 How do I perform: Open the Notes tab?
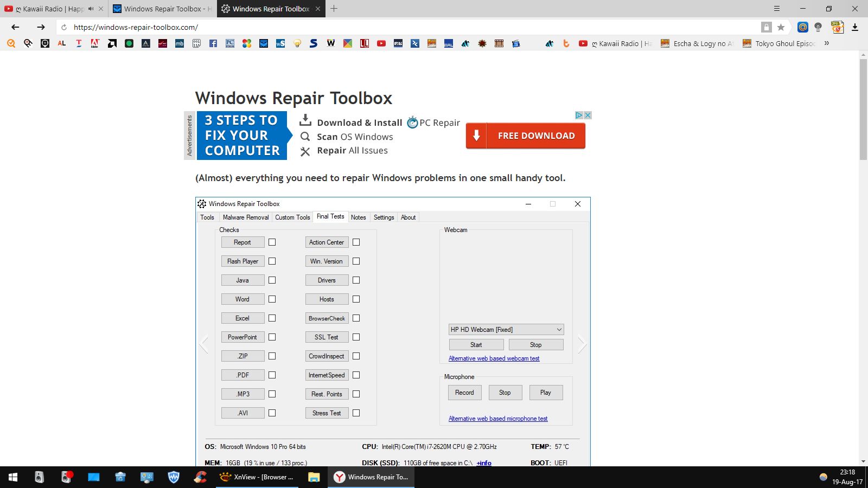tap(359, 217)
